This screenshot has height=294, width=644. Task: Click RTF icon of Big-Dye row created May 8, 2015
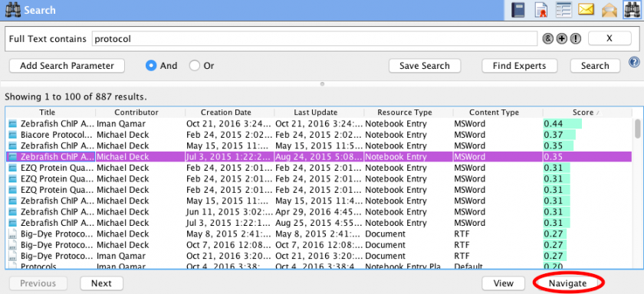point(14,234)
